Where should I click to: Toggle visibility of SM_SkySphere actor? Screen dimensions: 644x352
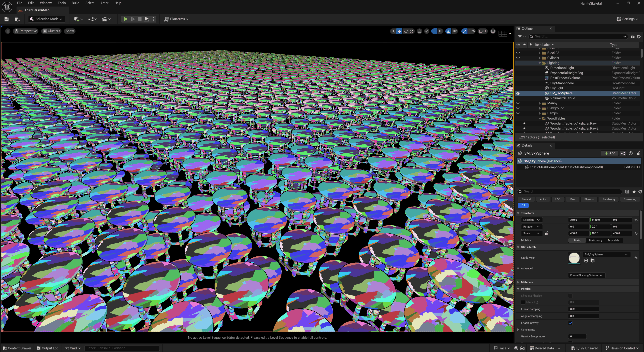point(518,93)
